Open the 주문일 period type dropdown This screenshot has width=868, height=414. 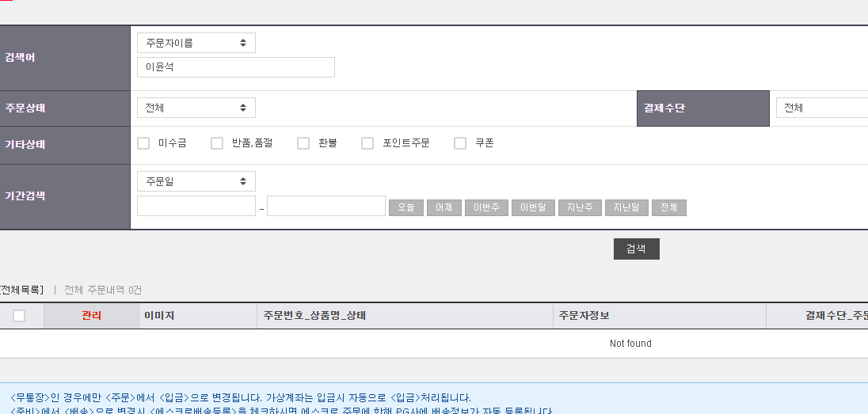pyautogui.click(x=196, y=181)
